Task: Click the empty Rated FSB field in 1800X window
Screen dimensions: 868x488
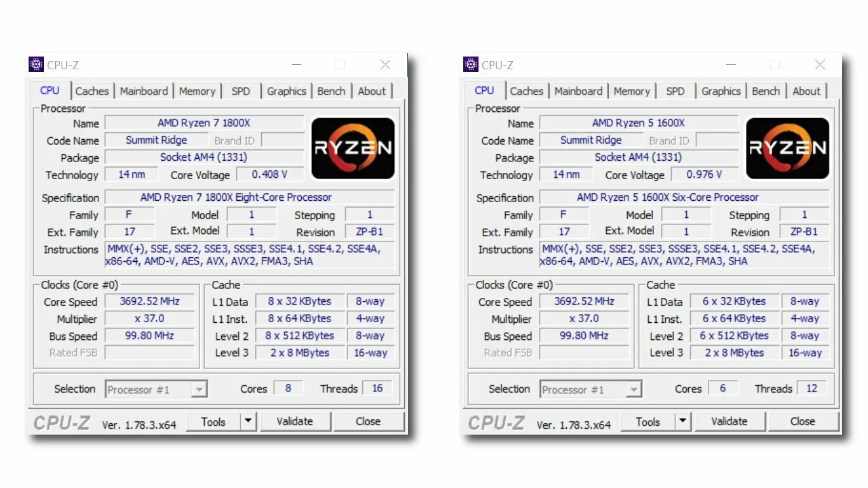Action: coord(150,353)
